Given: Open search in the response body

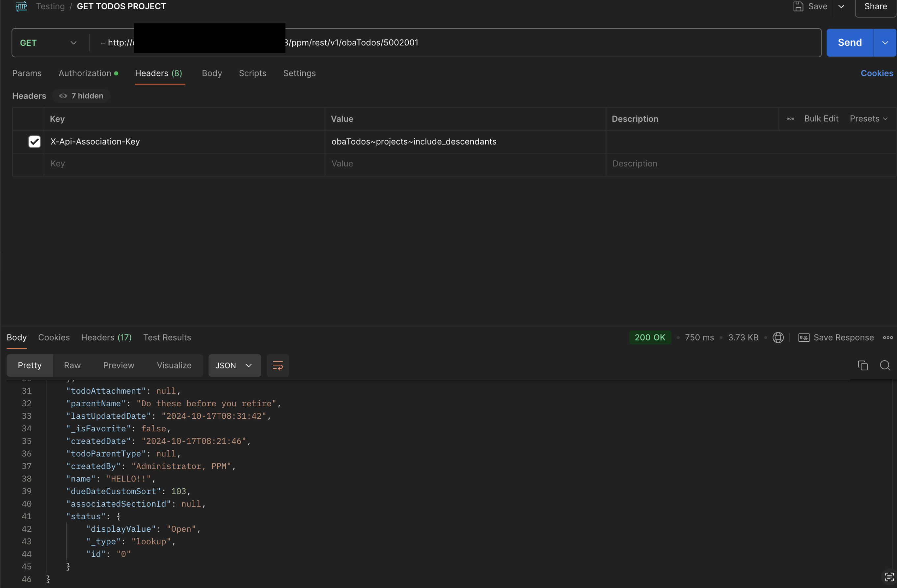Looking at the screenshot, I should [x=884, y=365].
